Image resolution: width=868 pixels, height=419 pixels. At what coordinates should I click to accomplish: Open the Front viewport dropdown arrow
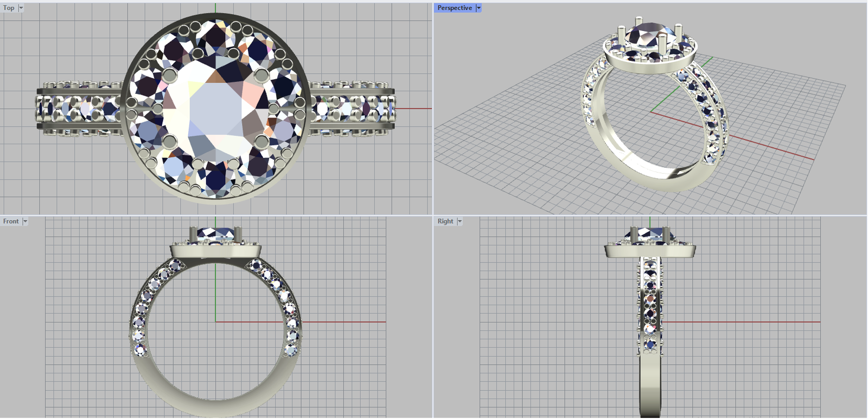click(x=25, y=221)
